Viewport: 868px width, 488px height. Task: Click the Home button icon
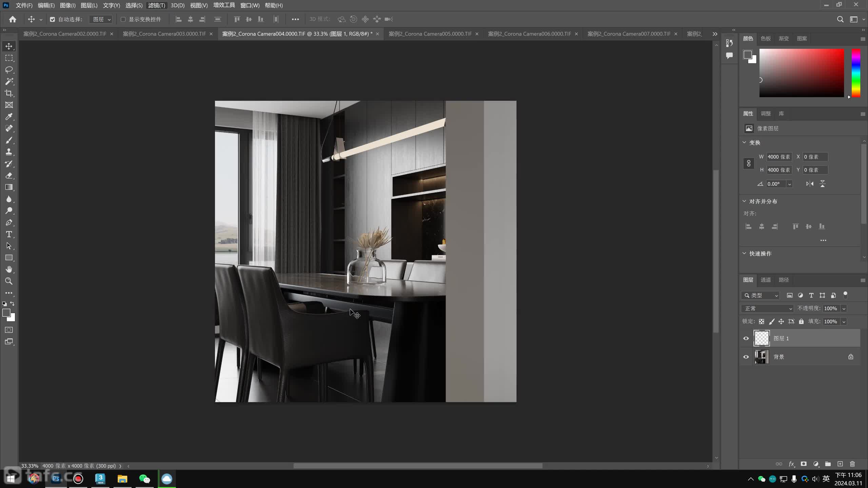click(13, 19)
